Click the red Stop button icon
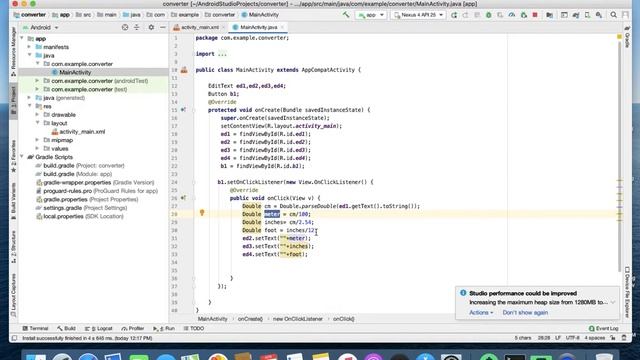This screenshot has width=640, height=360. [535, 15]
